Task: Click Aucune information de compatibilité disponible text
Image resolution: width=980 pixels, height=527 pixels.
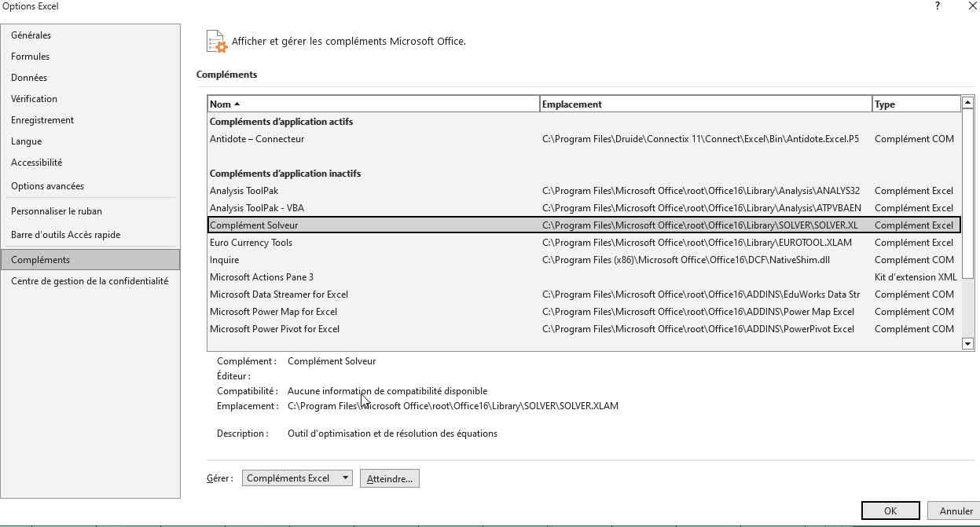Action: pos(387,391)
